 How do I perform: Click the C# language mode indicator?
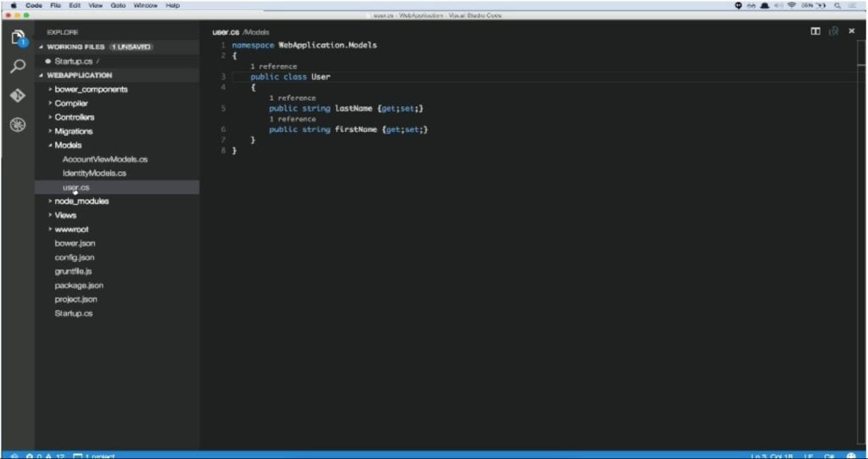pos(829,456)
